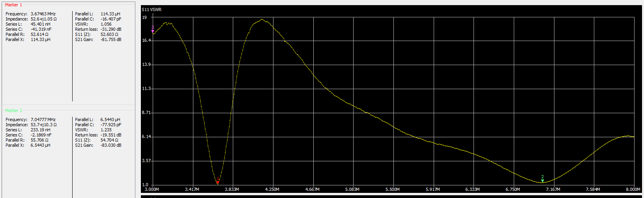Select Marker 1 VSWR value 1.056
This screenshot has width=644, height=198.
(x=106, y=24)
